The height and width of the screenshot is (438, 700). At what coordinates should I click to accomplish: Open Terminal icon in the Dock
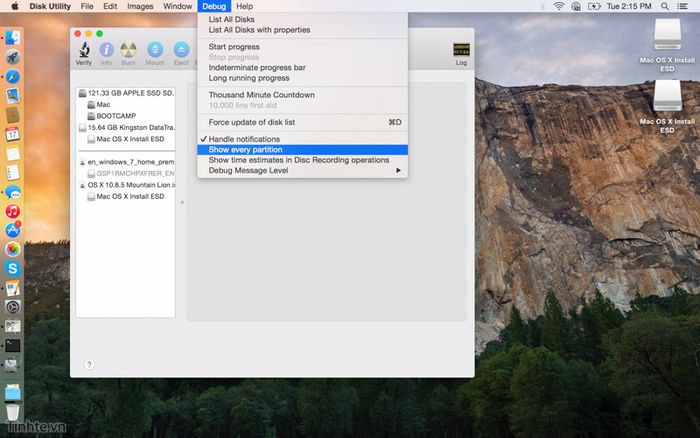pyautogui.click(x=12, y=345)
